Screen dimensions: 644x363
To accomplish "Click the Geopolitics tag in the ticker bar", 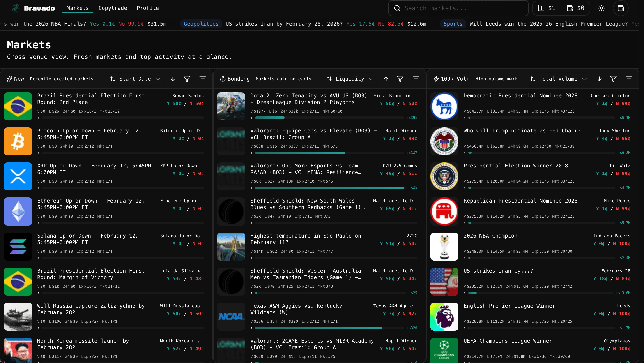I will [201, 24].
